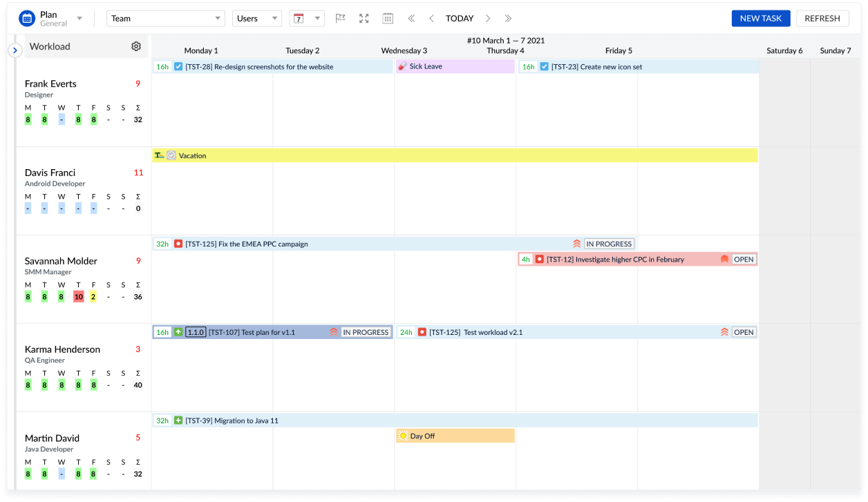Image resolution: width=868 pixels, height=502 pixels.
Task: Click the milestone flag icon in the toolbar
Action: (340, 18)
